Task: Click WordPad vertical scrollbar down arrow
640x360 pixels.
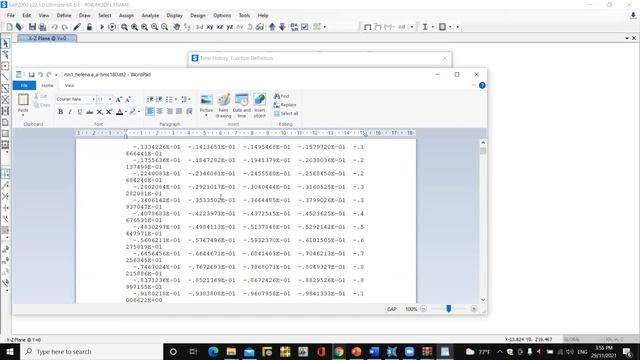Action: (x=483, y=300)
